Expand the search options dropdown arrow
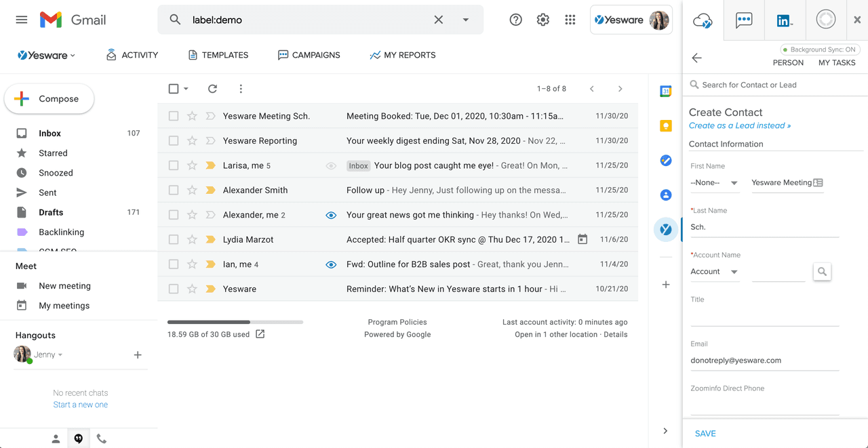The image size is (868, 448). (x=466, y=20)
